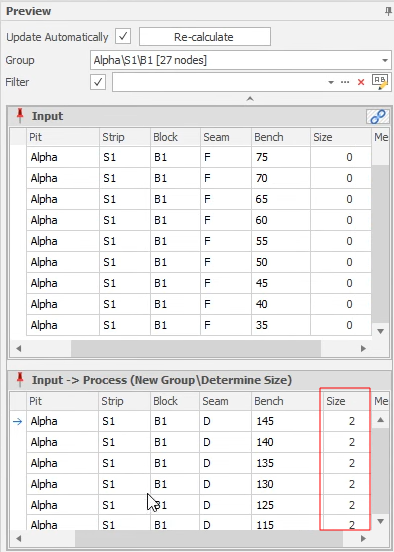394x552 pixels.
Task: Click the Pit column header in Input table
Action: [63, 137]
